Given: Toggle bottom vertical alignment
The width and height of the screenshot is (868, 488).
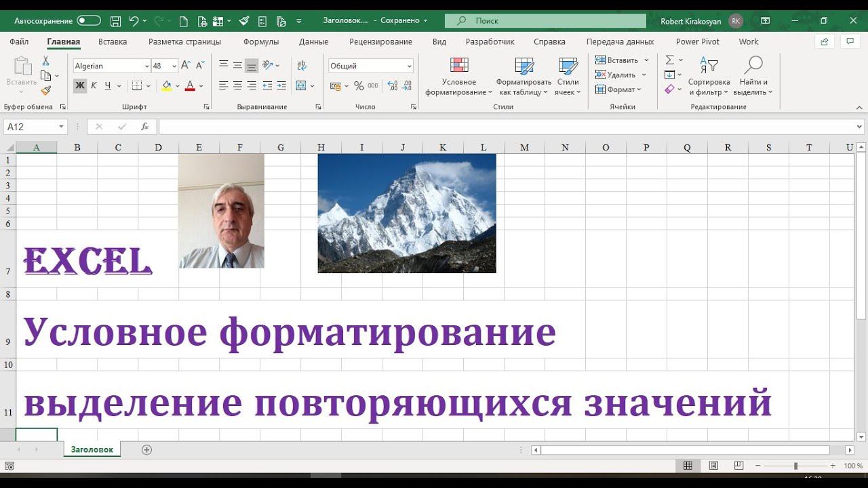Looking at the screenshot, I should 252,65.
